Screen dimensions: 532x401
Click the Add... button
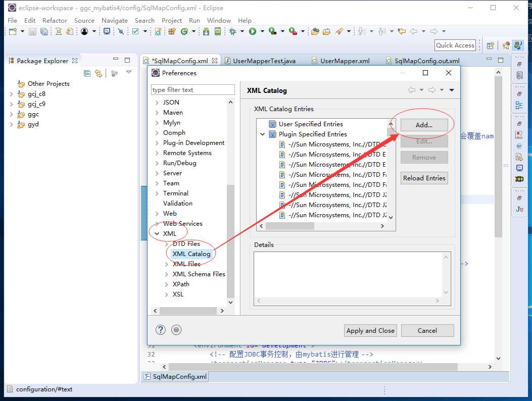[x=424, y=125]
